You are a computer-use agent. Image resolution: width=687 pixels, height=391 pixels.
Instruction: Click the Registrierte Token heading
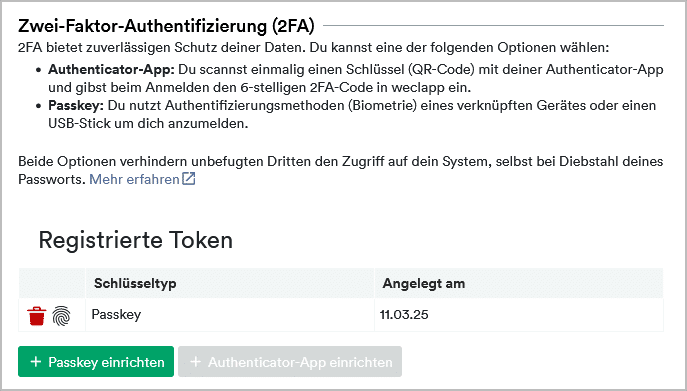pos(135,240)
